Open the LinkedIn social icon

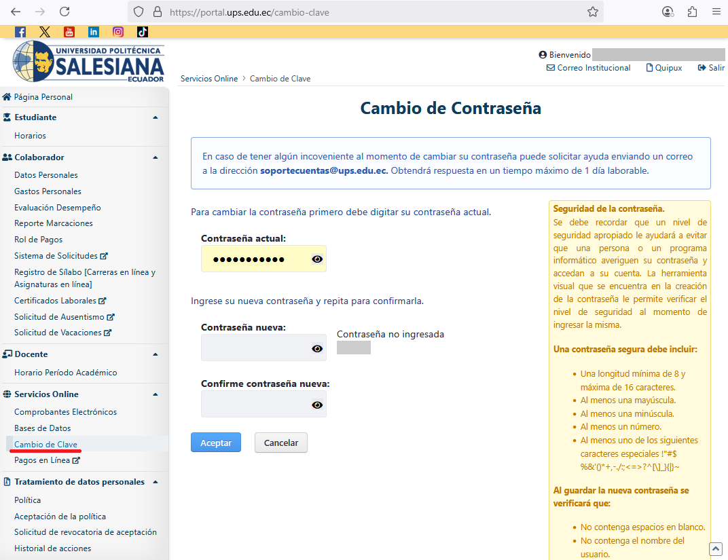pos(94,32)
